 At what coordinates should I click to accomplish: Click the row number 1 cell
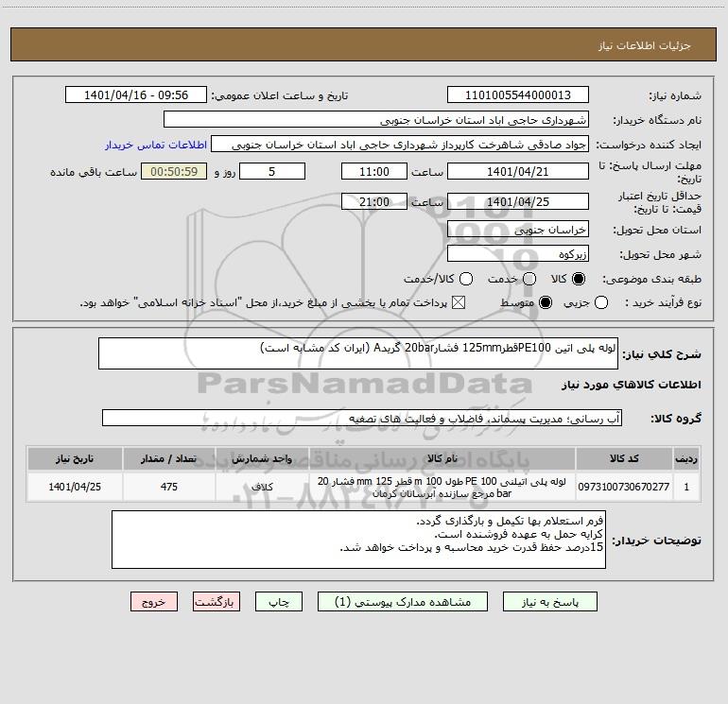tap(686, 487)
